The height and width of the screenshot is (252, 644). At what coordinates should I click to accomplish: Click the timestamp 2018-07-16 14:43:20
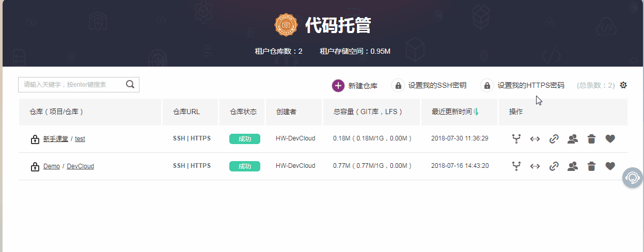[460, 166]
